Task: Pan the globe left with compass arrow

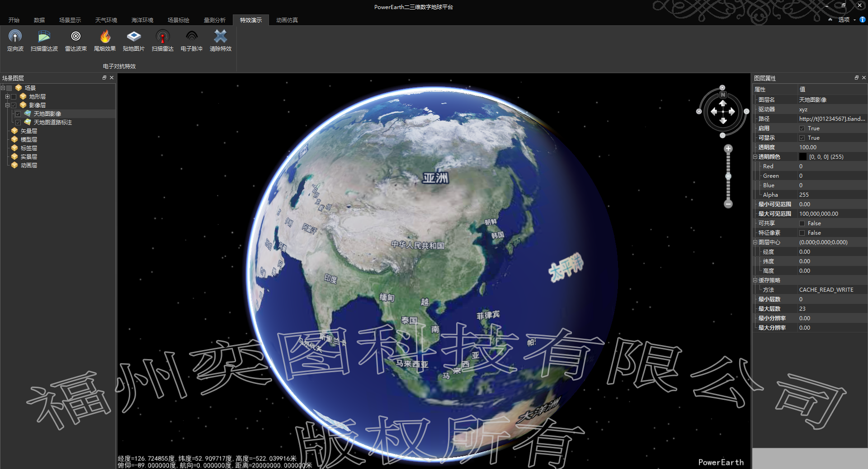Action: (714, 112)
